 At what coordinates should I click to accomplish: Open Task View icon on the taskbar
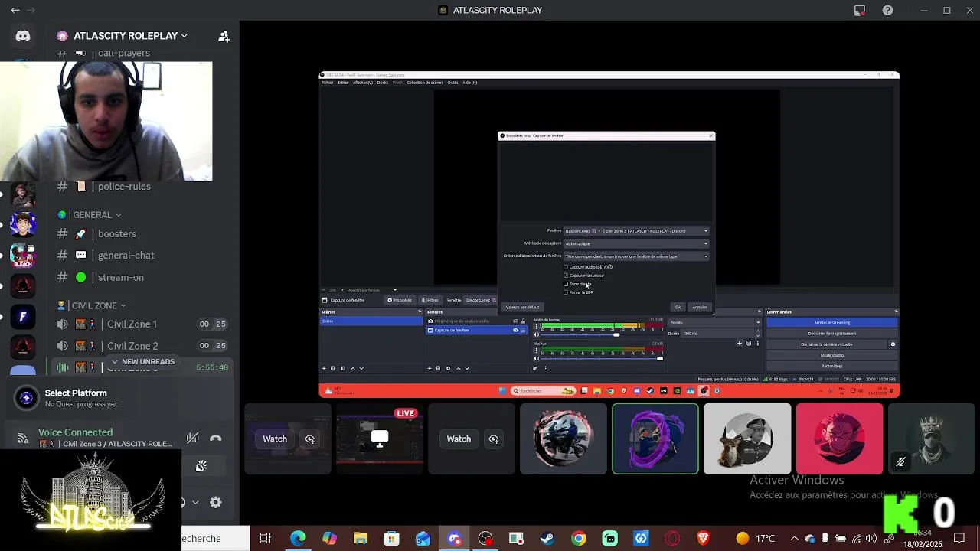click(x=266, y=538)
